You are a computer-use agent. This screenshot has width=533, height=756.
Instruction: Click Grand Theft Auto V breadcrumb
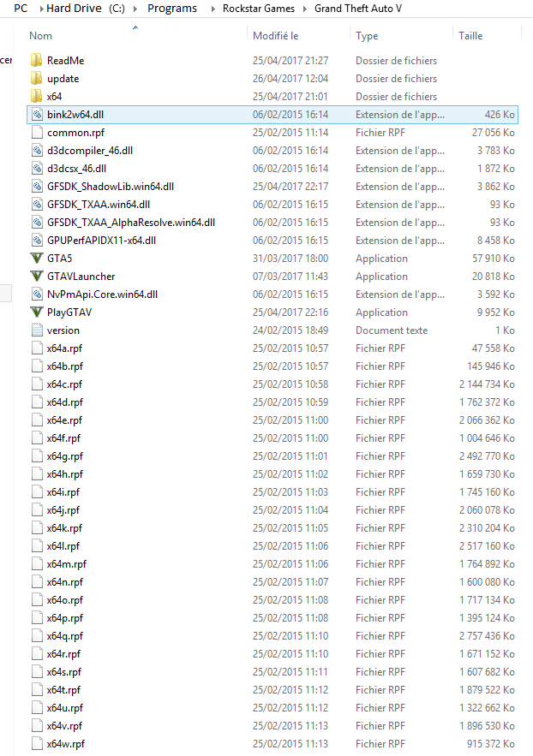[x=358, y=9]
